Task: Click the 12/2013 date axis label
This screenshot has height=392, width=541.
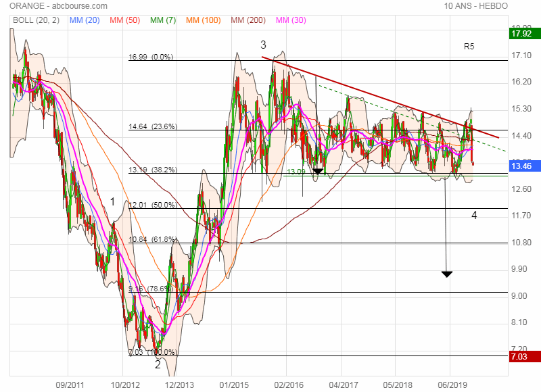Action: click(x=179, y=385)
